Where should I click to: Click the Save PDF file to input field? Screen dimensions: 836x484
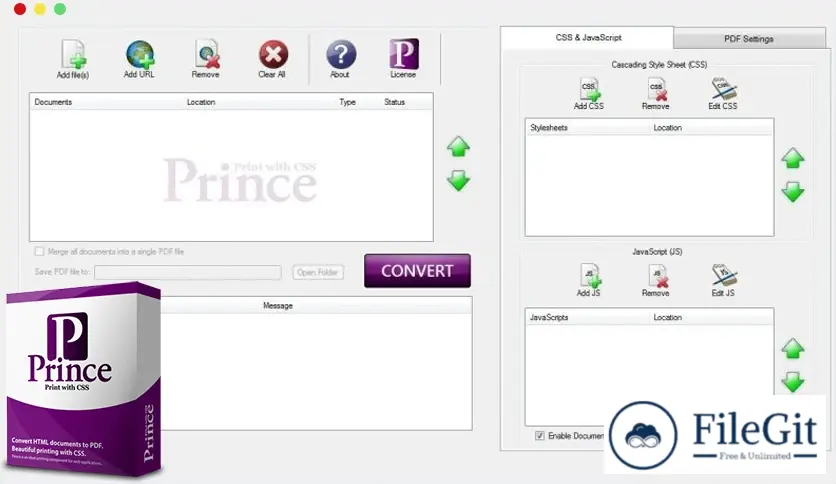[x=188, y=272]
